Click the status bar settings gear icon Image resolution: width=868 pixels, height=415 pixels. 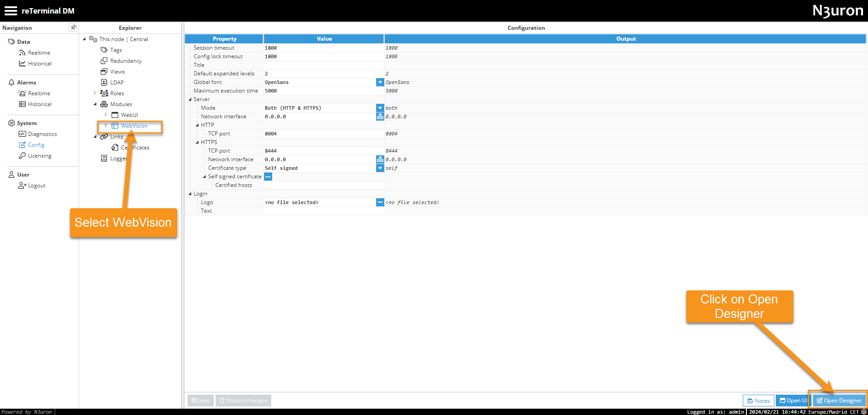coord(864,412)
